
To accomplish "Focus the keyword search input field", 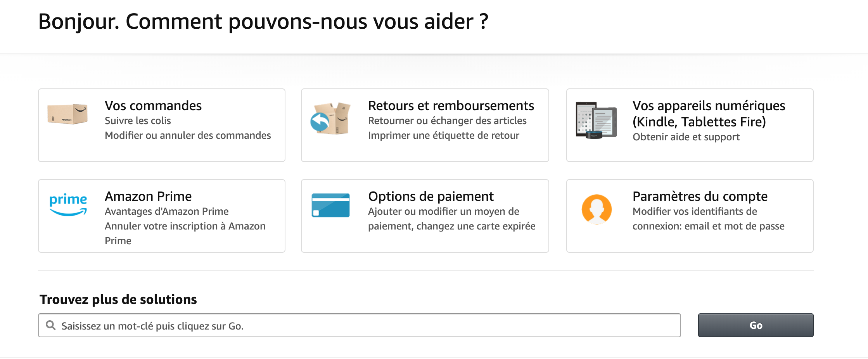I will [x=359, y=325].
